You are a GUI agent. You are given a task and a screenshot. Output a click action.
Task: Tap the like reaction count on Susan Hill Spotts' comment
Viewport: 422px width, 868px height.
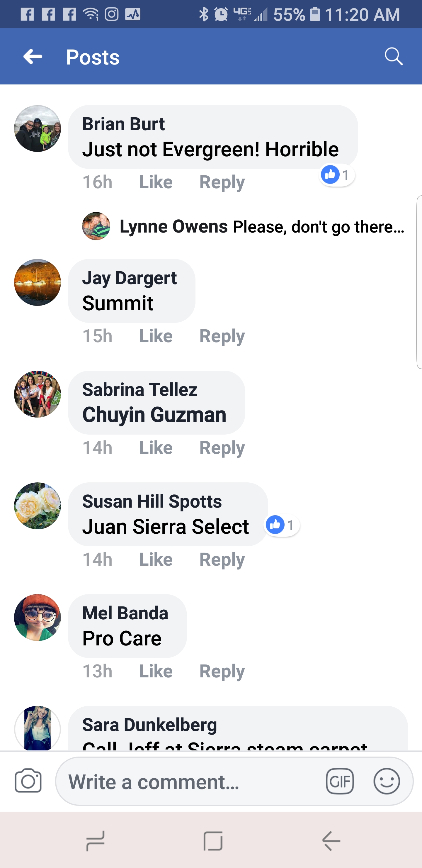(x=282, y=525)
